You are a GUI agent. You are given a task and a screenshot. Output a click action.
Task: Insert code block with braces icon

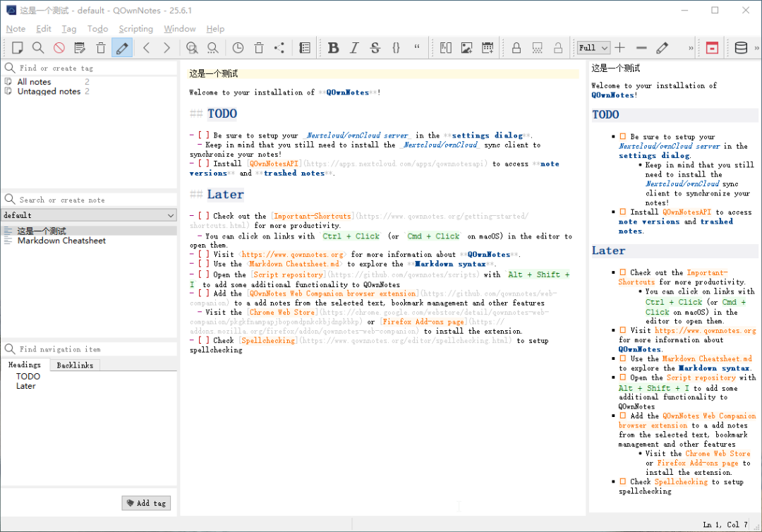point(396,47)
